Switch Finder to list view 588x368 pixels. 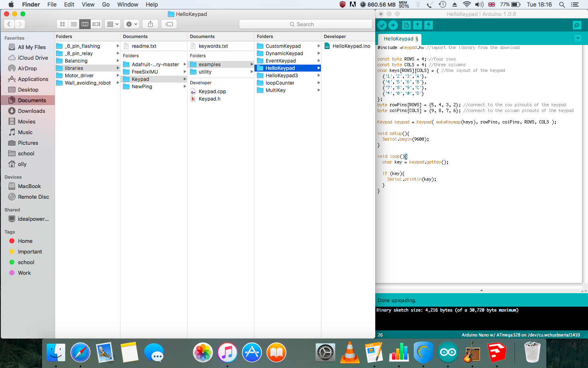pos(74,24)
